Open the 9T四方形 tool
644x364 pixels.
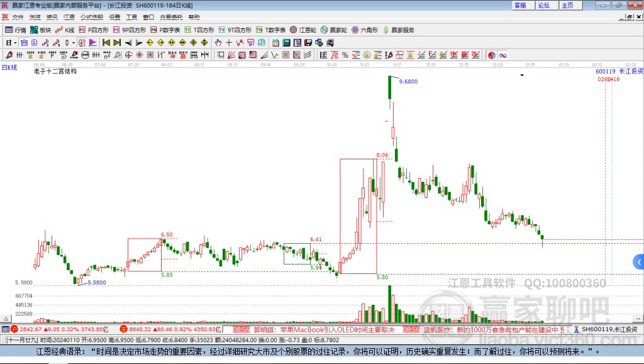(x=235, y=30)
